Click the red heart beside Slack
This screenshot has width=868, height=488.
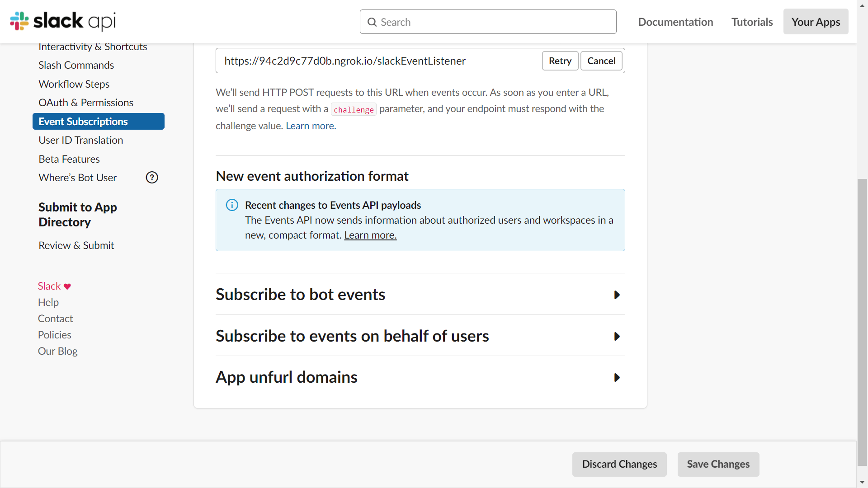tap(67, 286)
